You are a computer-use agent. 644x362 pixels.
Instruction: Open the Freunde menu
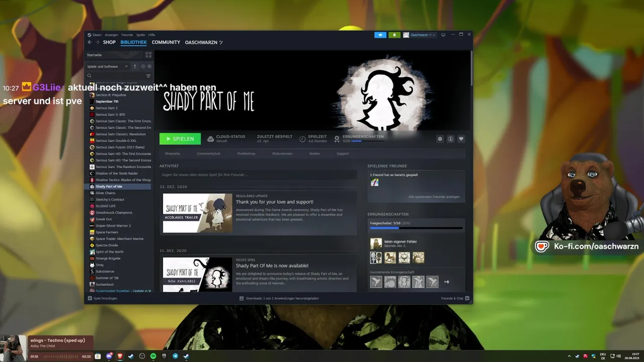point(127,35)
